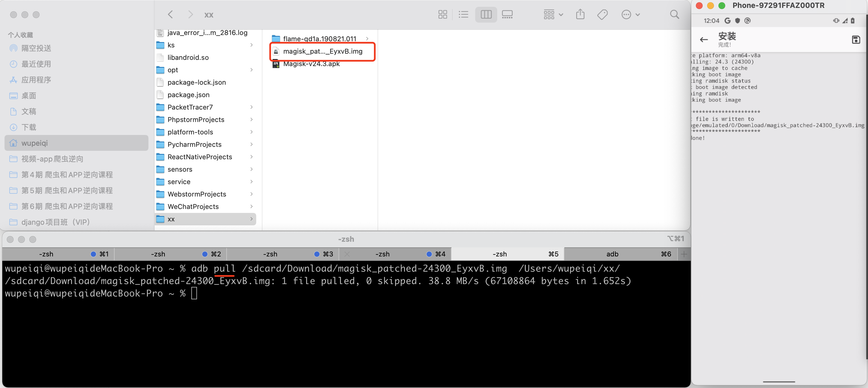This screenshot has width=868, height=388.
Task: Open the Finder group-by dropdown
Action: (x=553, y=14)
